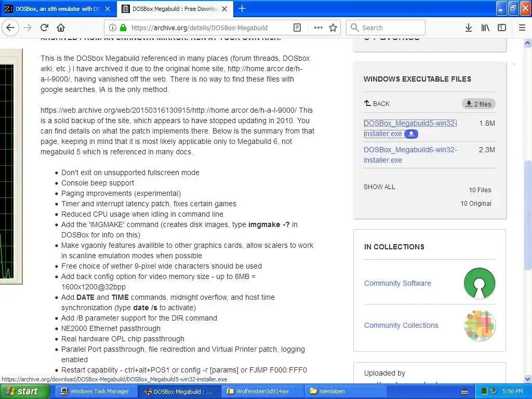Click the web.archive.org URL text in description

169,110
